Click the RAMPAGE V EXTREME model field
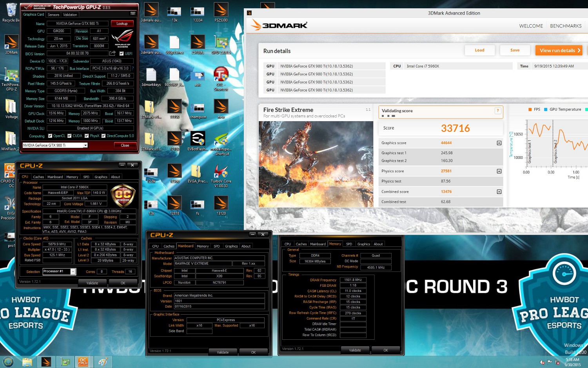Image resolution: width=588 pixels, height=368 pixels. 202,264
